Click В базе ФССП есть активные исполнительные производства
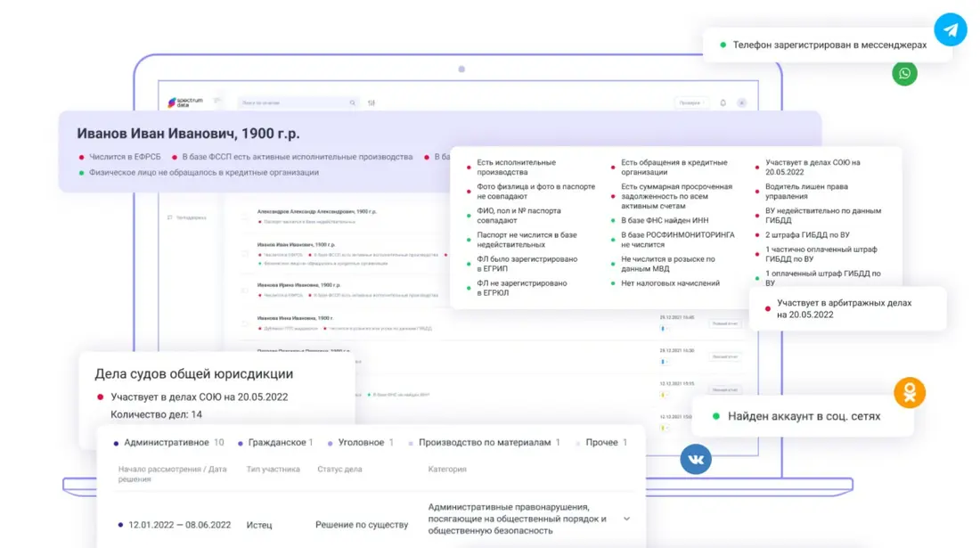The width and height of the screenshot is (980, 548). click(x=298, y=157)
